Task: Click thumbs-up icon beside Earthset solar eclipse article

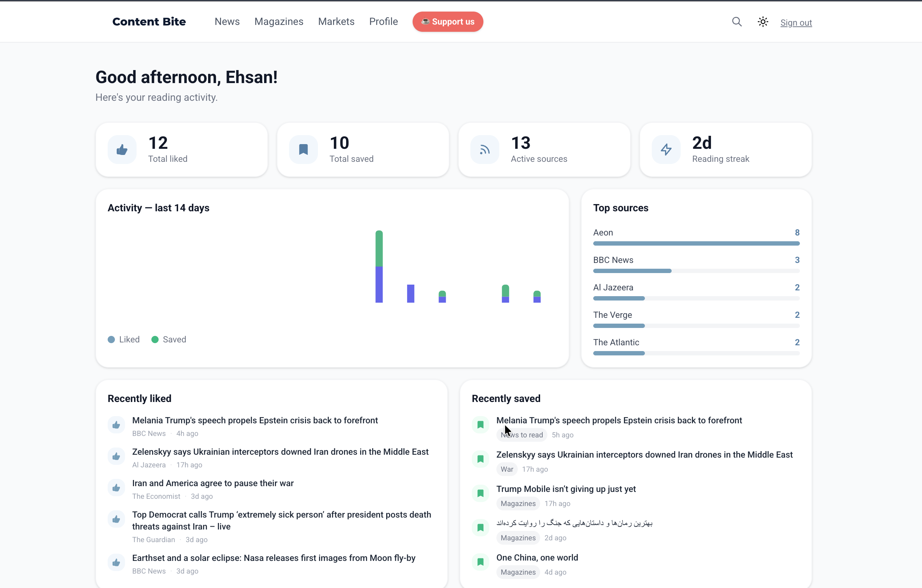Action: [116, 562]
